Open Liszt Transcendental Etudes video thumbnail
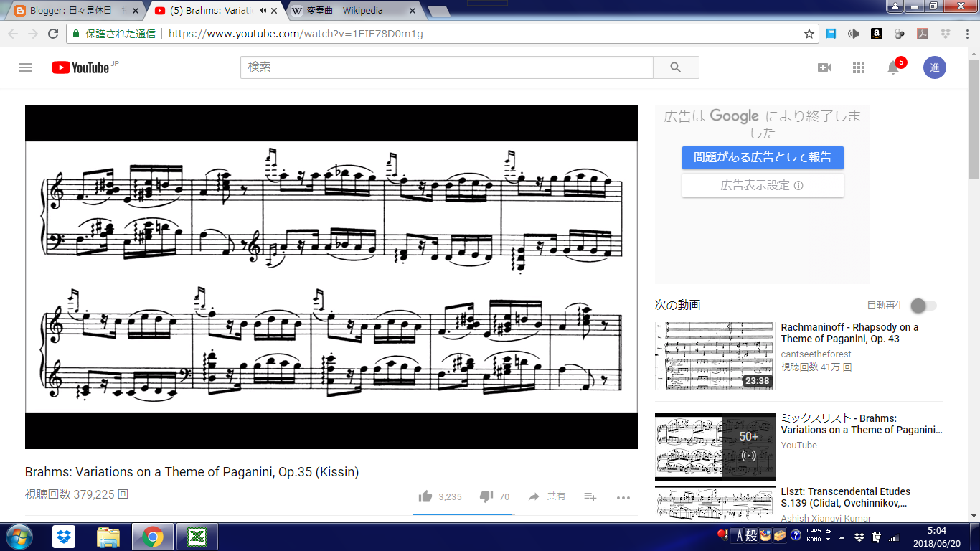 (x=715, y=504)
